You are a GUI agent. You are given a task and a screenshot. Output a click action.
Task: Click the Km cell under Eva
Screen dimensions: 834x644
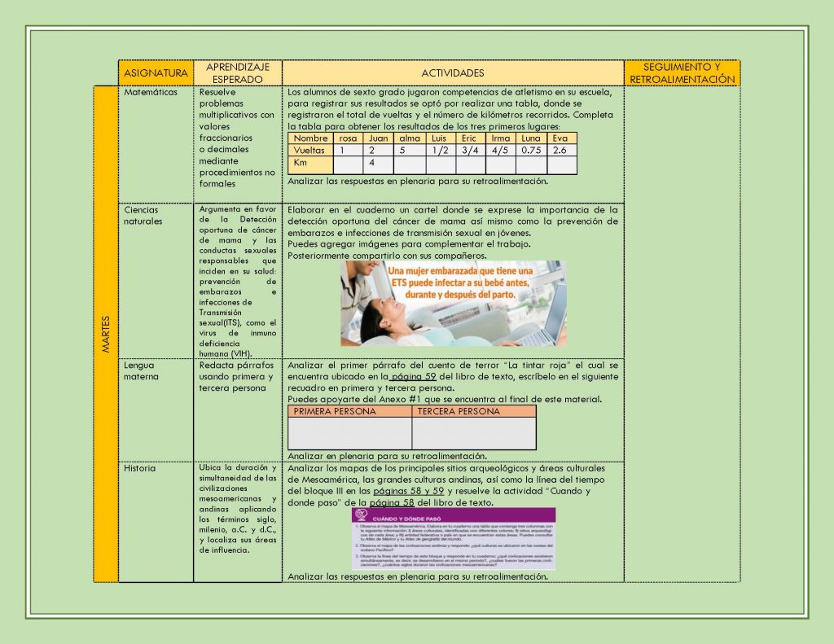[562, 165]
